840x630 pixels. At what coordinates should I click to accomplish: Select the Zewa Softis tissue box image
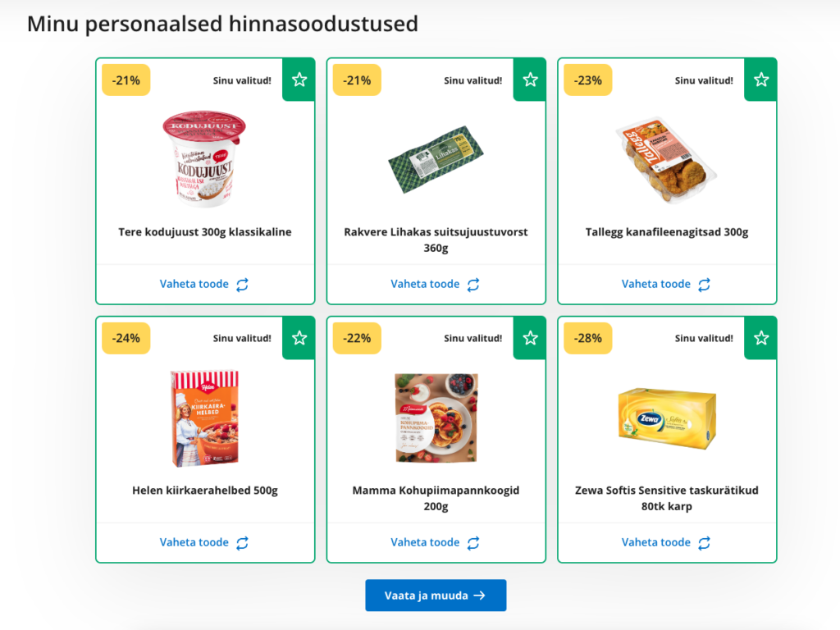[666, 418]
